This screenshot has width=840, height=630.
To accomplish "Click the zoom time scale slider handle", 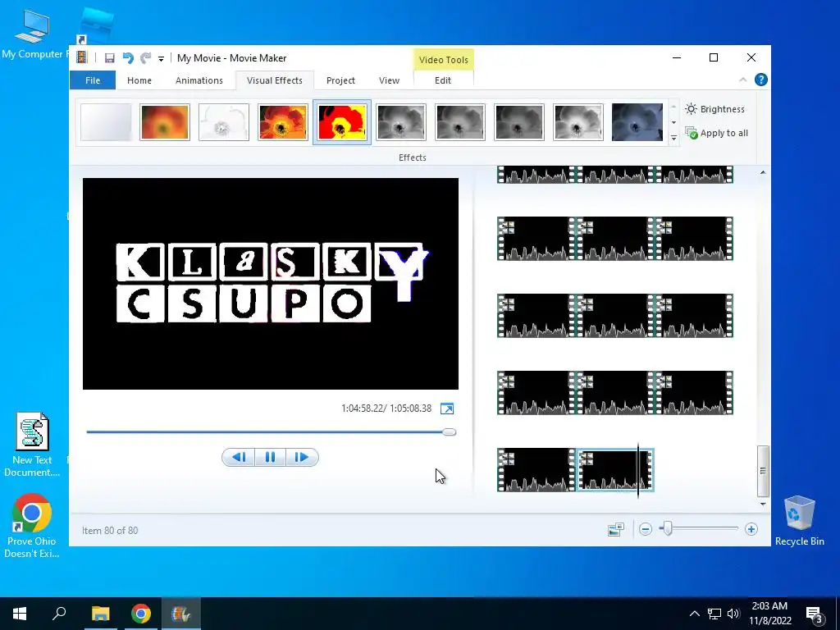I will (666, 529).
